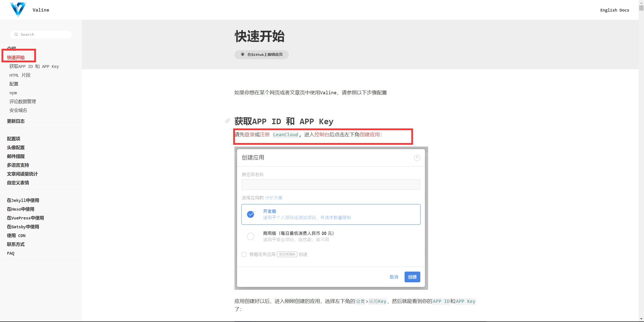Click the LeanCloud code text
The width and height of the screenshot is (644, 322).
coord(286,135)
